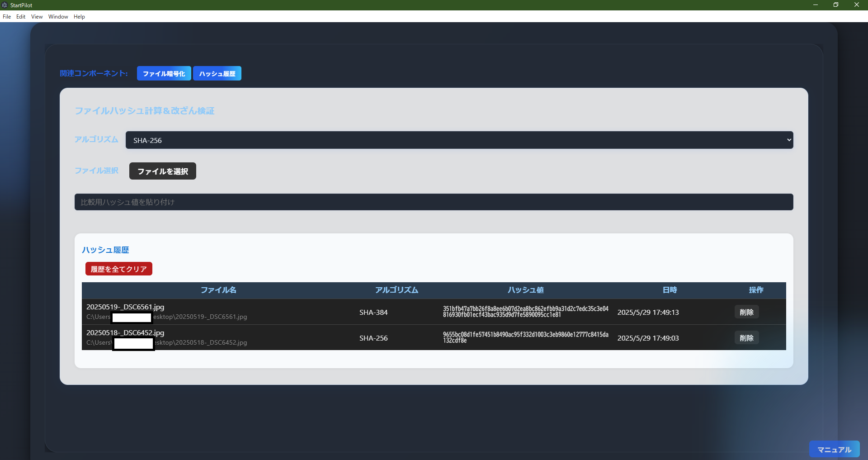Open the Edit menu
This screenshot has width=868, height=460.
click(20, 17)
